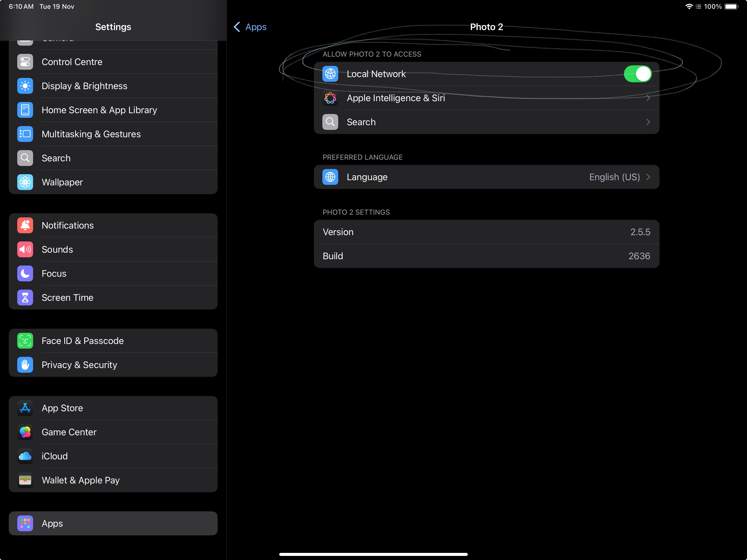Tap the home indicator bar
Image resolution: width=747 pixels, height=560 pixels.
373,554
